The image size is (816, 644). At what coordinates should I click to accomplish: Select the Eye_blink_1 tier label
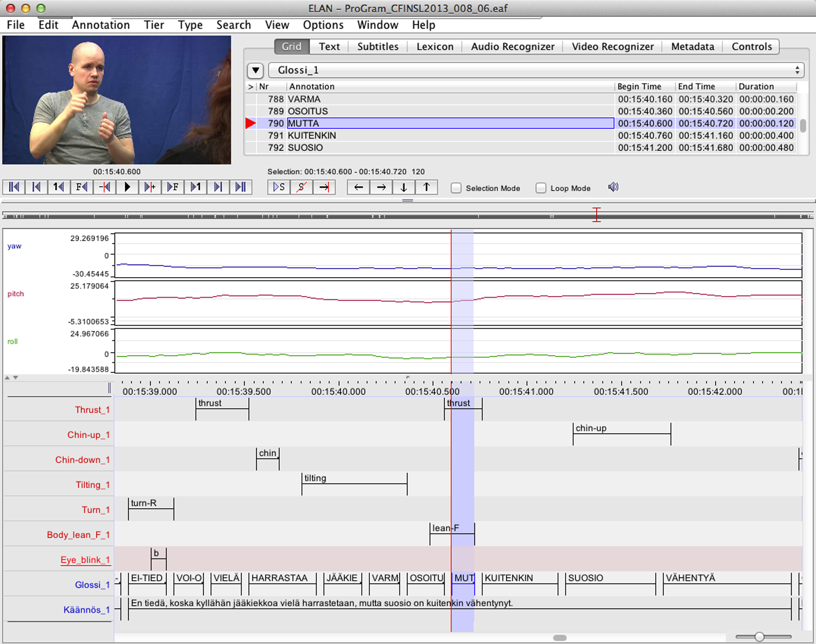[85, 560]
